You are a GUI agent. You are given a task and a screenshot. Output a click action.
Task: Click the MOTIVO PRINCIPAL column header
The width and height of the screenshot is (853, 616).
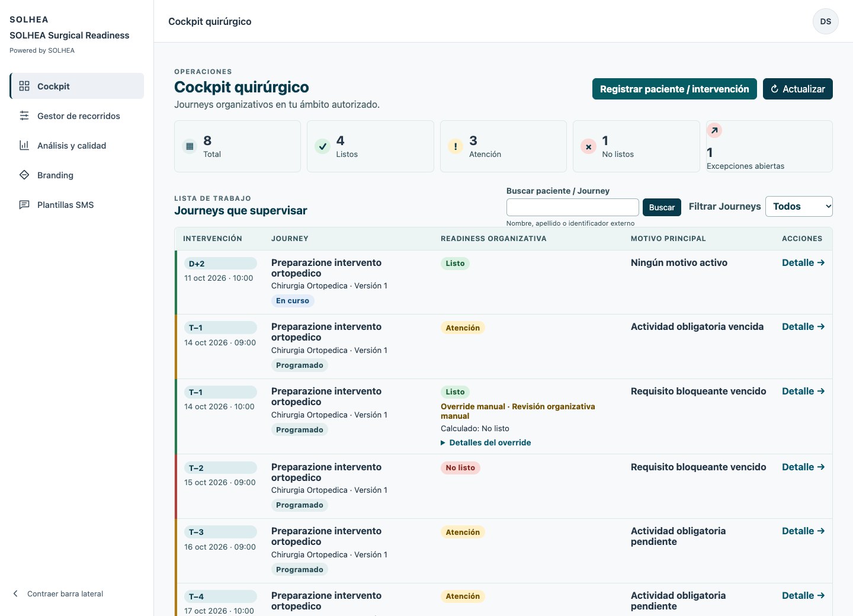[x=668, y=239]
